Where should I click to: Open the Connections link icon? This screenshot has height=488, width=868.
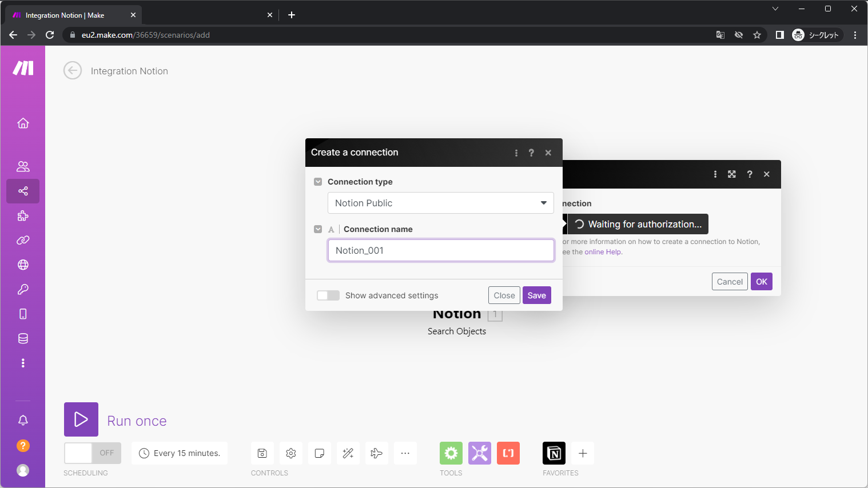click(23, 240)
